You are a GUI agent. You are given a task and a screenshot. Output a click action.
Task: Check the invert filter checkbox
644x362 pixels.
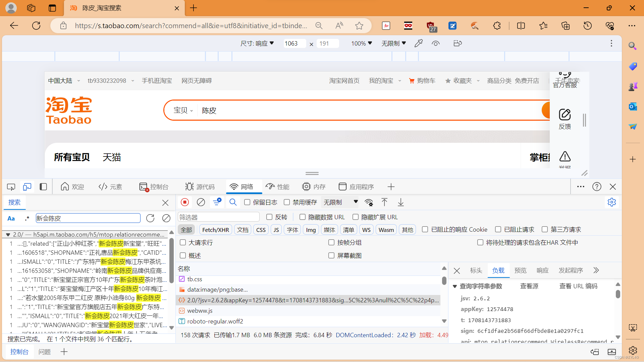pyautogui.click(x=269, y=217)
